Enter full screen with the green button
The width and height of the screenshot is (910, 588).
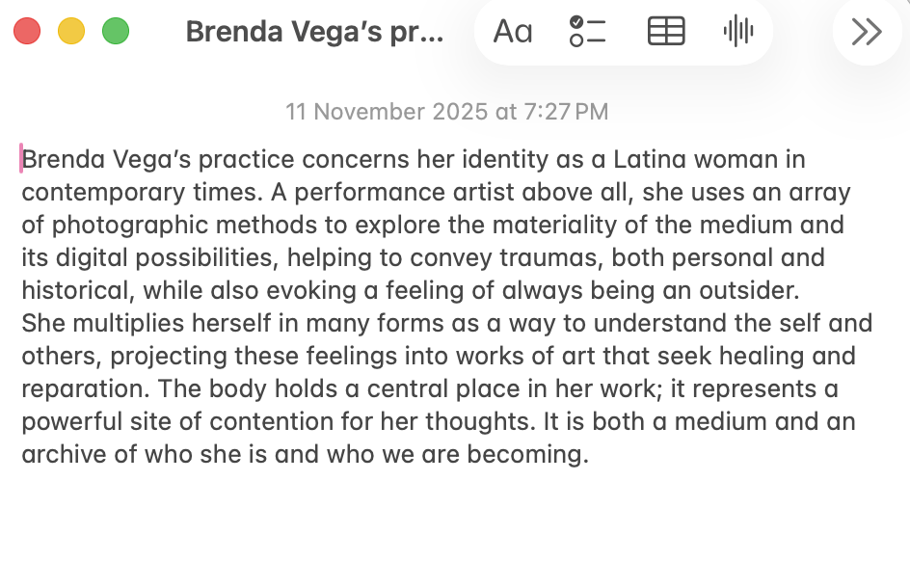tap(116, 32)
